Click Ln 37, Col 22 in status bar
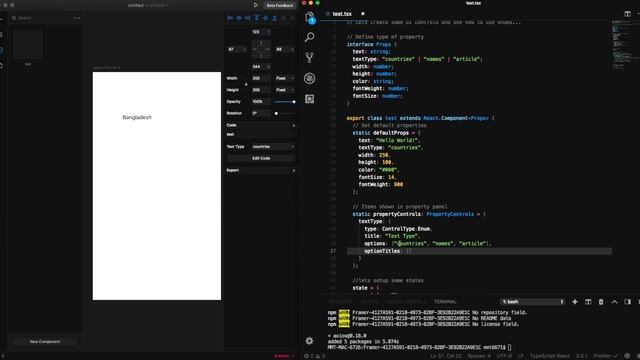Viewport: 640px width, 360px height. [446, 356]
